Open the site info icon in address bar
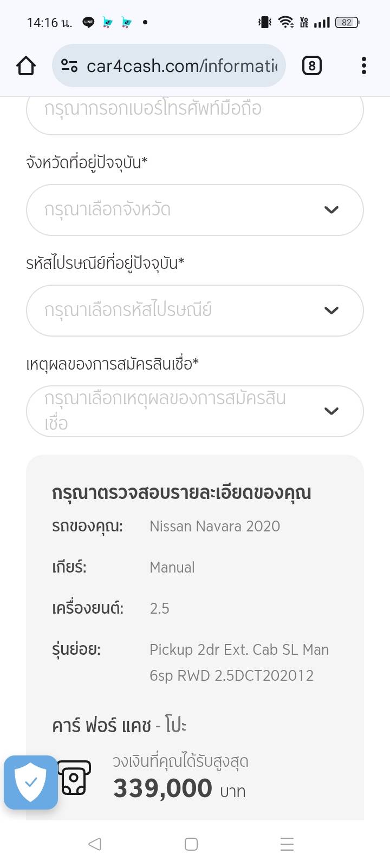This screenshot has width=390, height=868. point(69,66)
